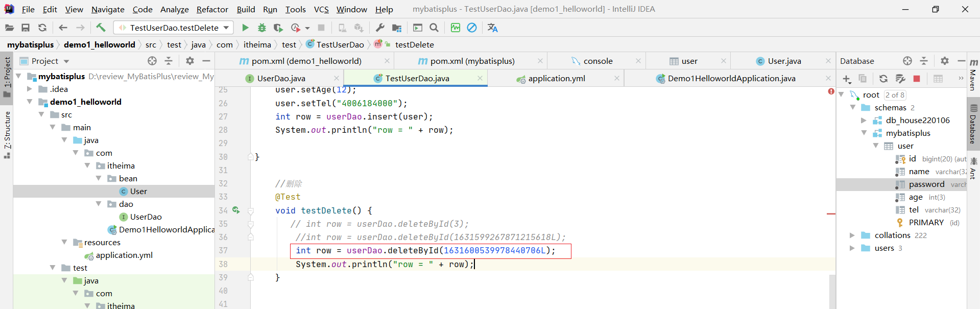The image size is (980, 309).
Task: Select application.yml in project tree
Action: click(x=124, y=255)
